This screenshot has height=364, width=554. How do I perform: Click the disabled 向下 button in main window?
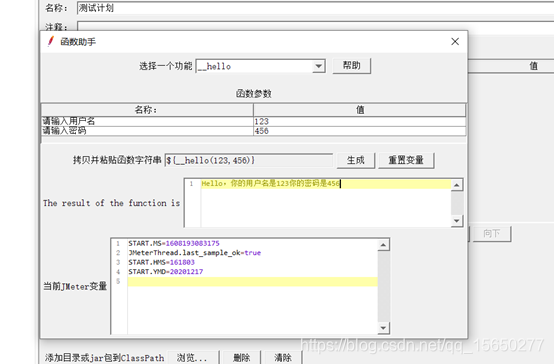point(492,234)
